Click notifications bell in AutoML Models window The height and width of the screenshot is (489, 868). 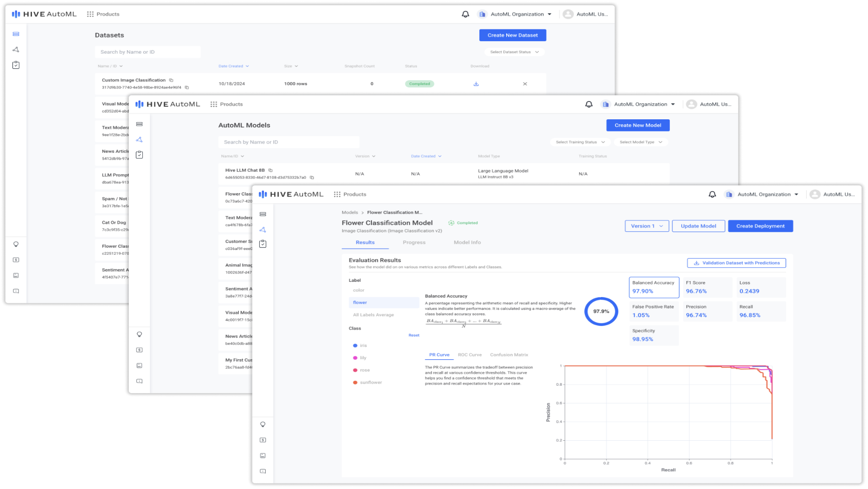point(589,104)
